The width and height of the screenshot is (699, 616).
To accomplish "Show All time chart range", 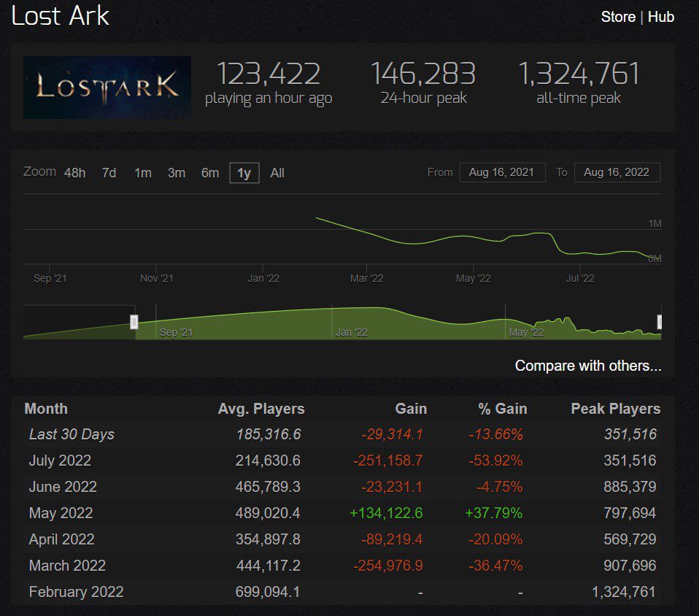I will point(277,173).
